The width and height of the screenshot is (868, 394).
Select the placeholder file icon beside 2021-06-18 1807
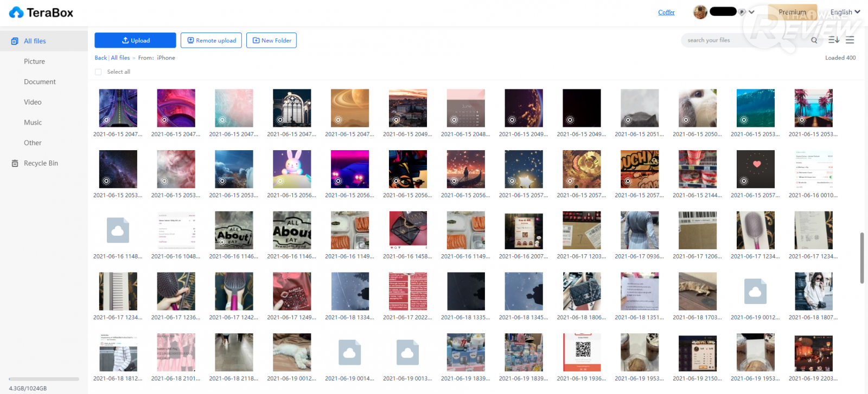[x=756, y=292]
